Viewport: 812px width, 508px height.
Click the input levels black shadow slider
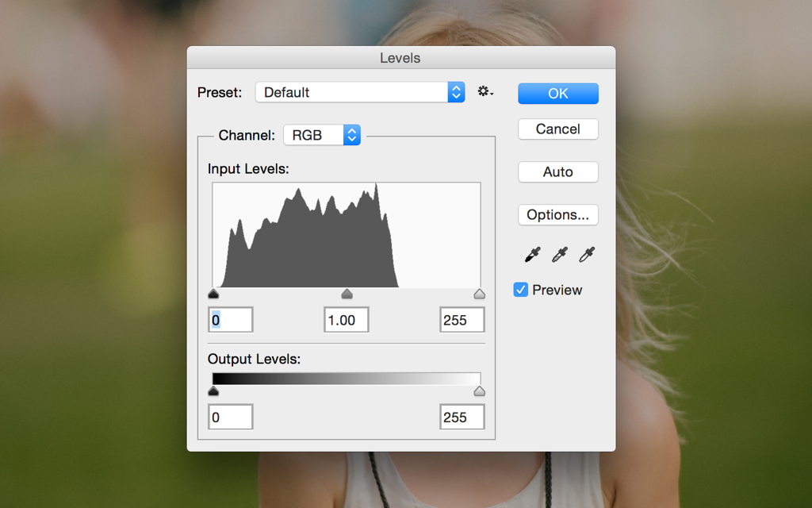point(213,294)
